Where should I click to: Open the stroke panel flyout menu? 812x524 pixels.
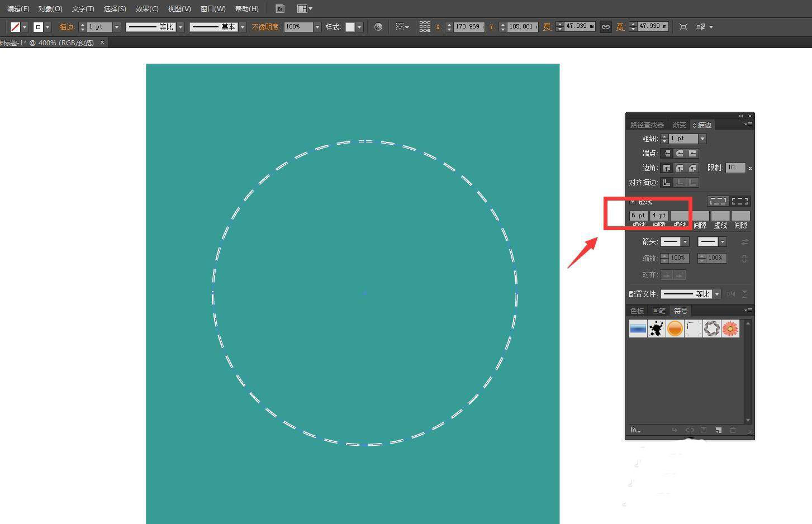[748, 125]
